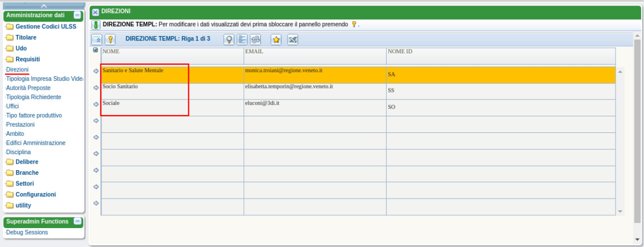Click the lightbulb icon in the toolbar
644x247 pixels.
tap(228, 39)
